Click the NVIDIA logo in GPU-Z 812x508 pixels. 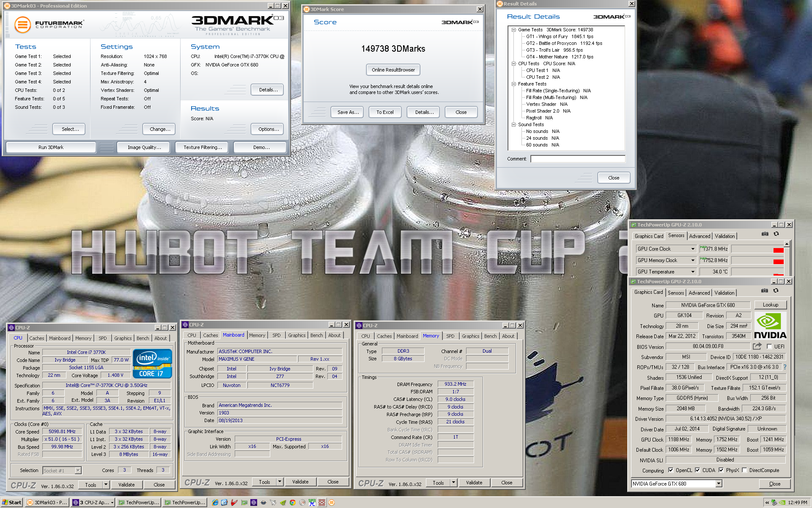770,326
